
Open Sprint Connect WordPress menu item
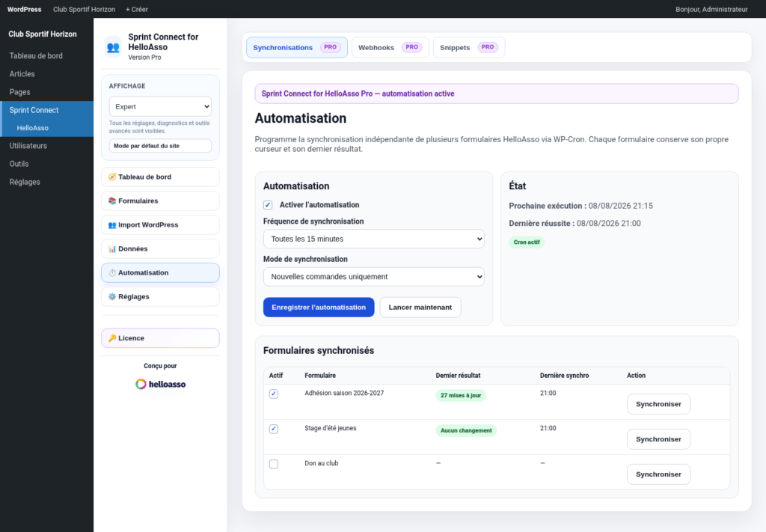[x=46, y=110]
